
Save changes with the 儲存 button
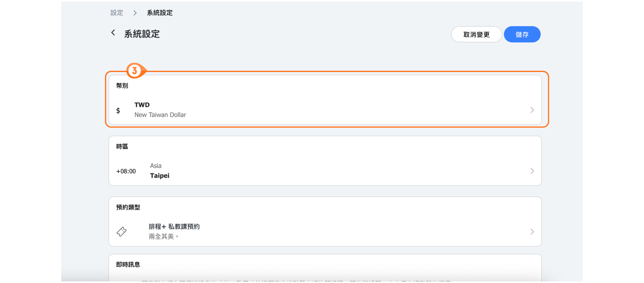tap(522, 34)
